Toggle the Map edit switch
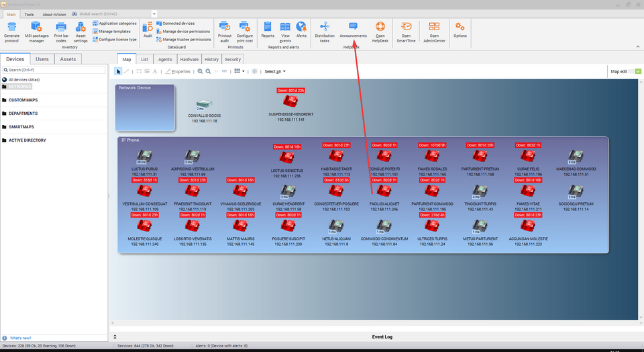The image size is (644, 352). click(x=637, y=71)
